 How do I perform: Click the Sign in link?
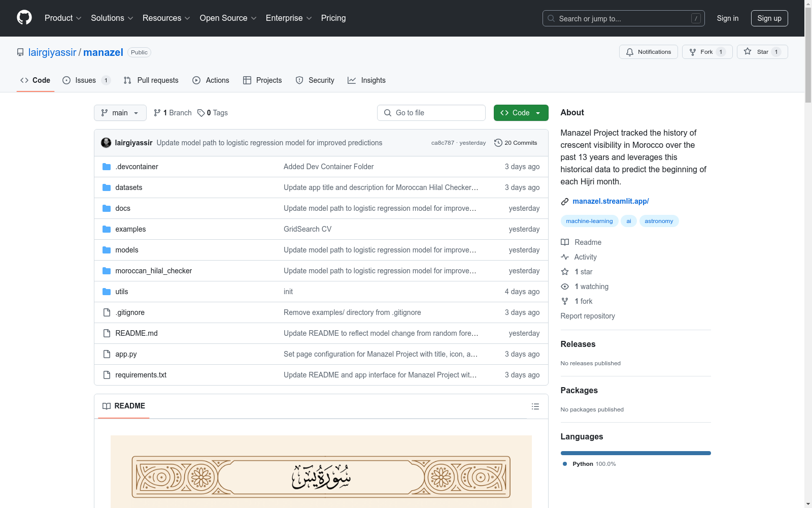[x=728, y=18]
